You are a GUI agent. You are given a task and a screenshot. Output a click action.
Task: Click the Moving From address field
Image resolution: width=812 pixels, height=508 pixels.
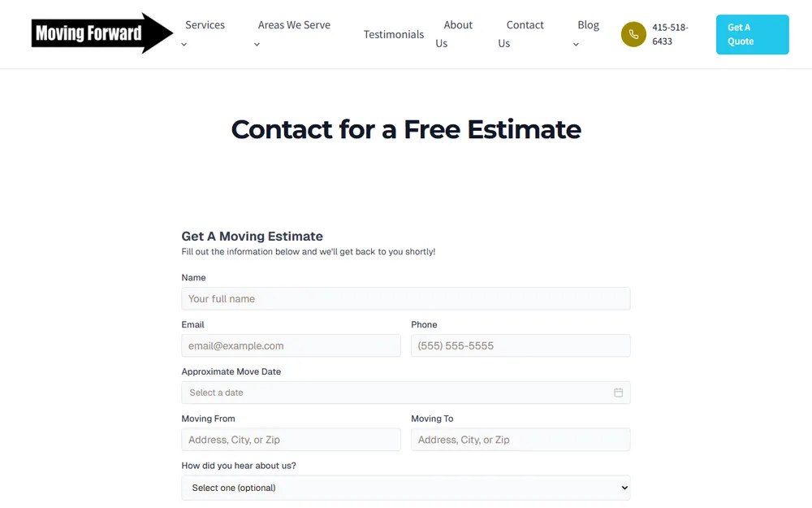tap(291, 440)
